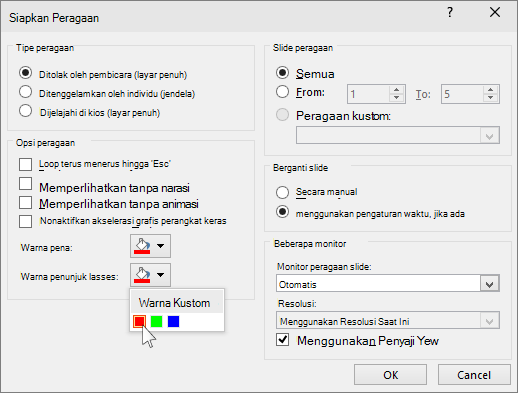Uncheck 'Menggunakan Penyaji Yew' checkbox
Viewport: 518px width, 393px height.
pos(282,340)
